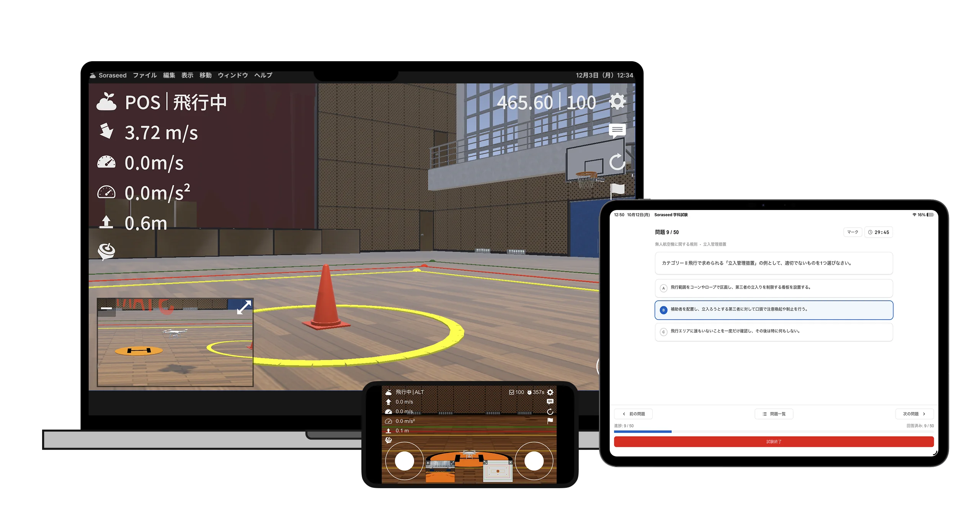Click red 試験終了 button on tablet
This screenshot has height=505, width=980.
tap(774, 441)
